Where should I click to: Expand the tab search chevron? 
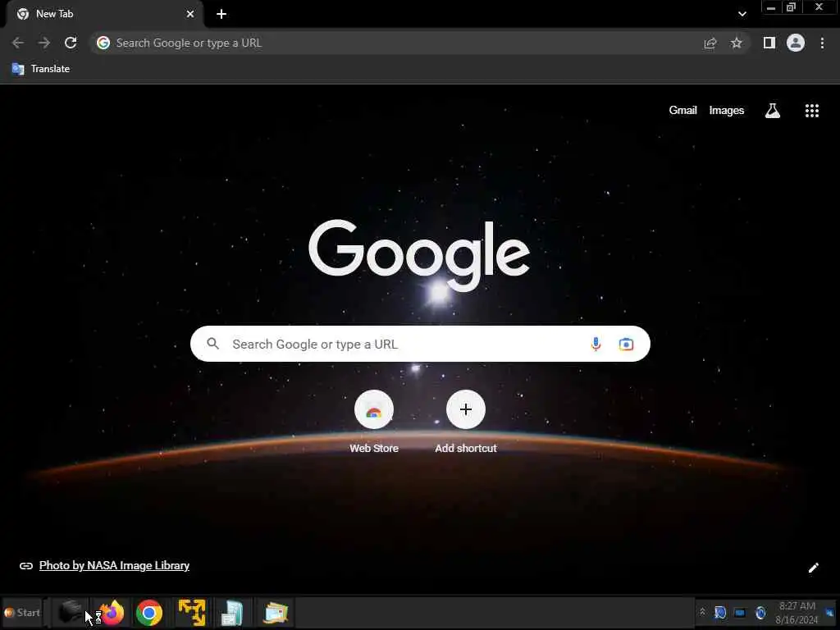[742, 14]
